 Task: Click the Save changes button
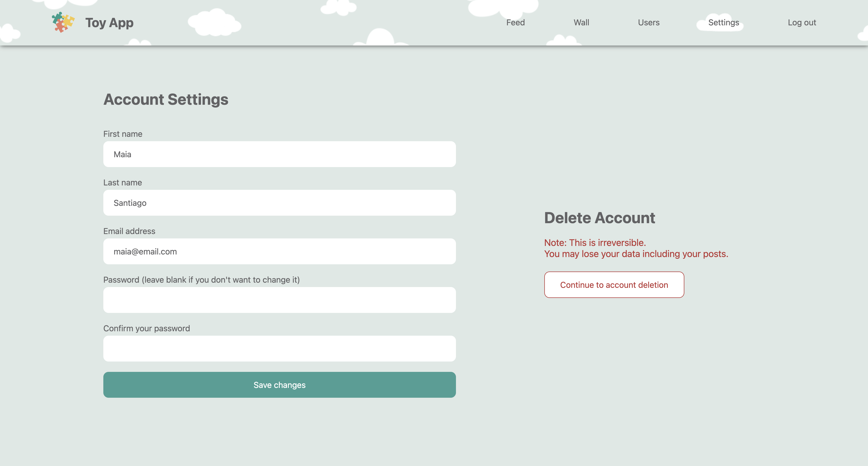(280, 384)
